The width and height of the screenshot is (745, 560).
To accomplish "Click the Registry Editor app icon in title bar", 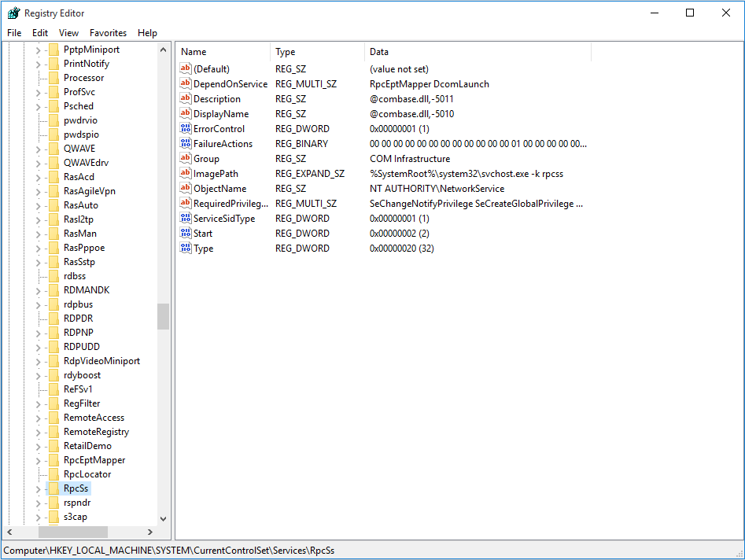I will 13,13.
